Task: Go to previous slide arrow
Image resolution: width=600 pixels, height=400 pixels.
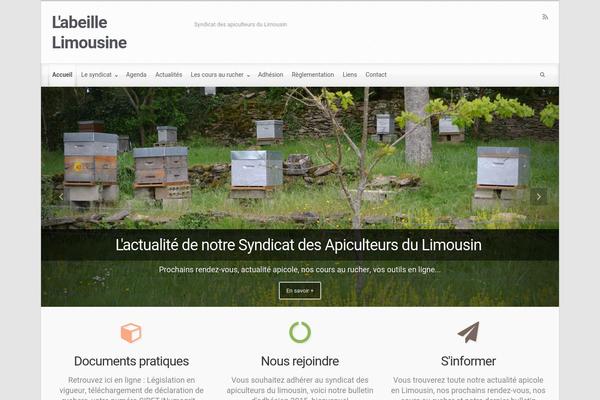Action: pos(61,197)
